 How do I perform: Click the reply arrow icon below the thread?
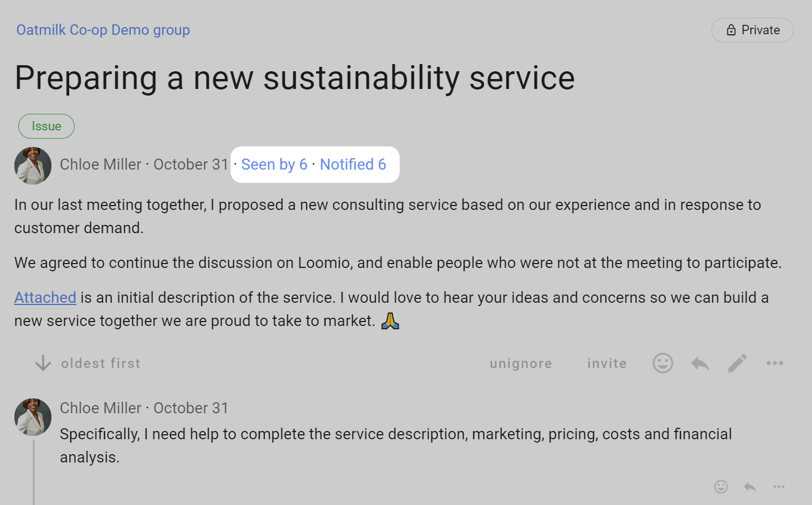point(699,363)
